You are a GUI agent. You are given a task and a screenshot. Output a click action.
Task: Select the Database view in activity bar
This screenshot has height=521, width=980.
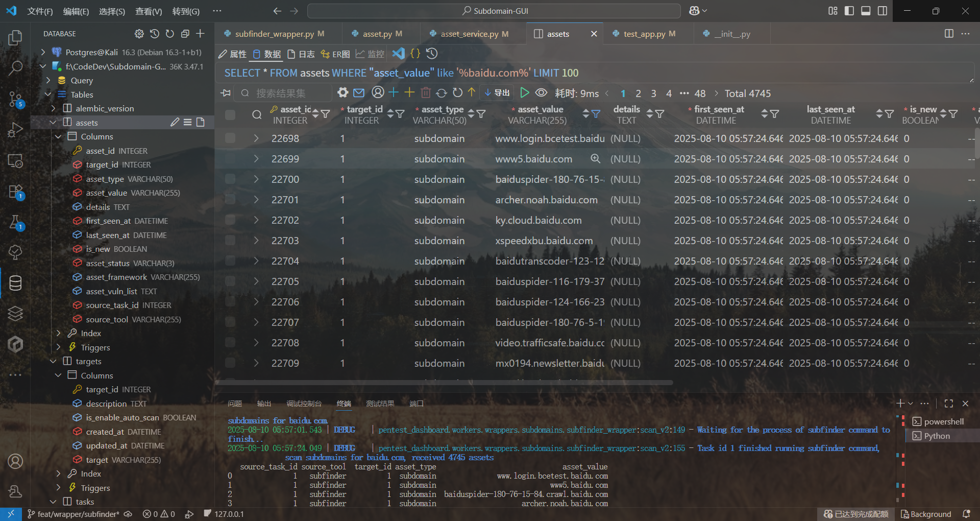[15, 283]
